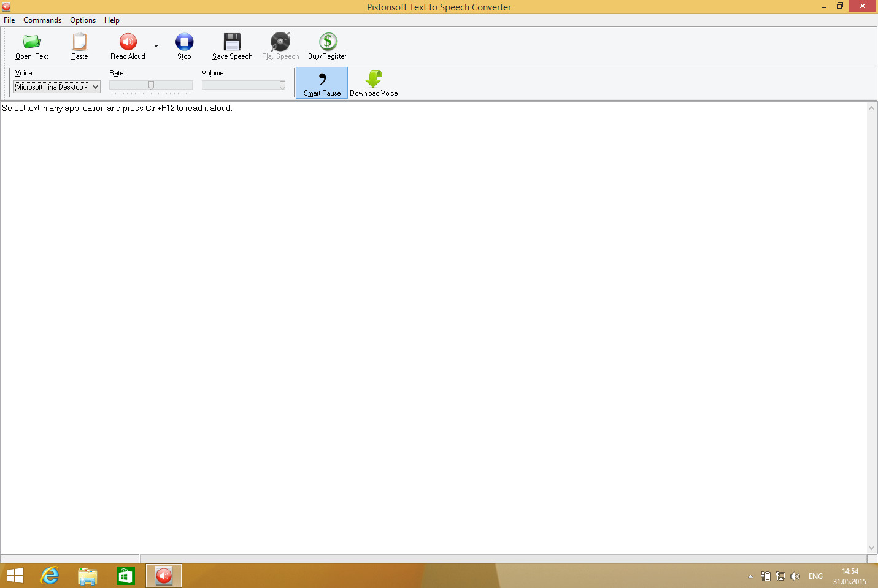The image size is (878, 588).
Task: Click the Open Text folder icon
Action: click(31, 42)
